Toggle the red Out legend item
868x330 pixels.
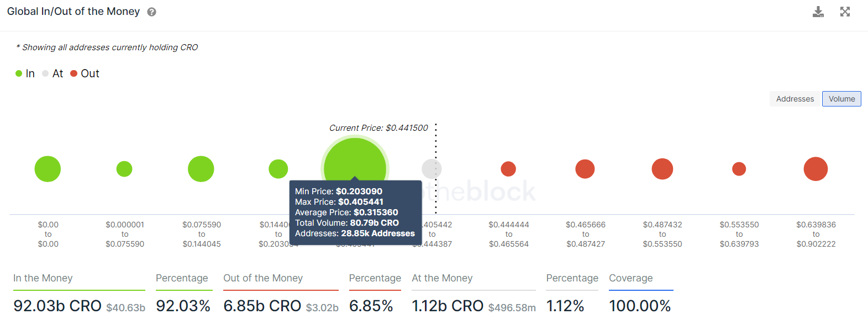(85, 73)
